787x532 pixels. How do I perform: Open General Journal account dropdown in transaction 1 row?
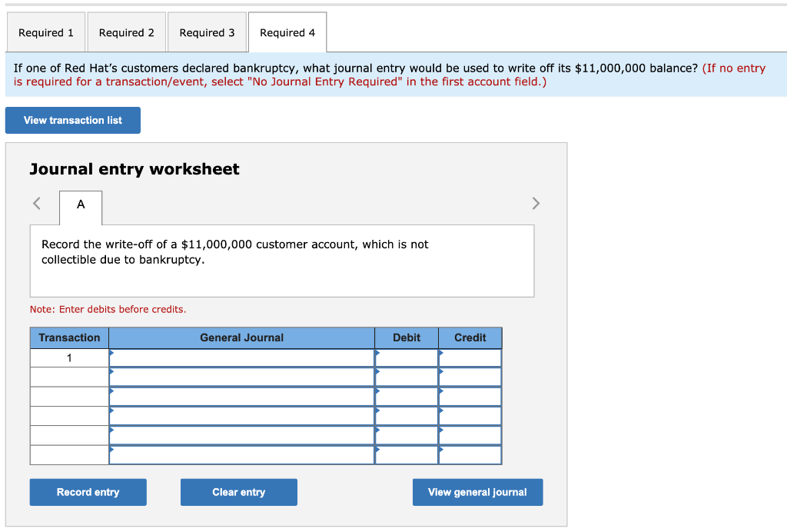tap(242, 357)
